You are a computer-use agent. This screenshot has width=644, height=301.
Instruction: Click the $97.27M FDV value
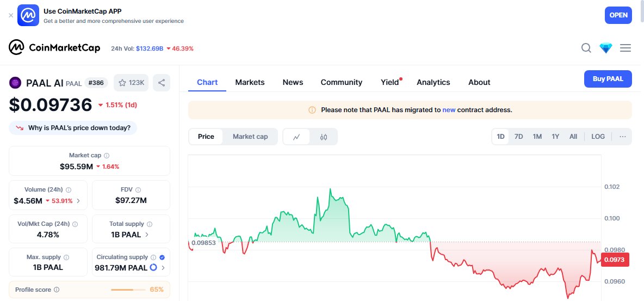pyautogui.click(x=131, y=201)
